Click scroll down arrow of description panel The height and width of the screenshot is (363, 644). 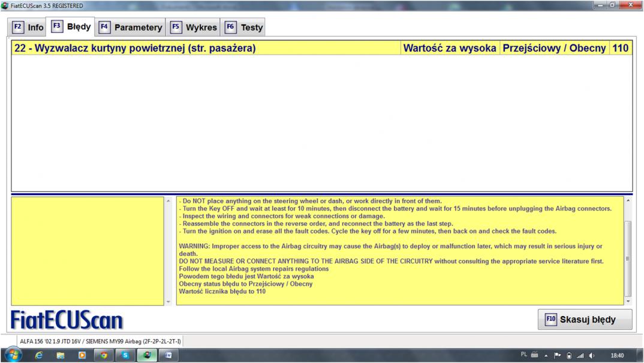click(628, 301)
